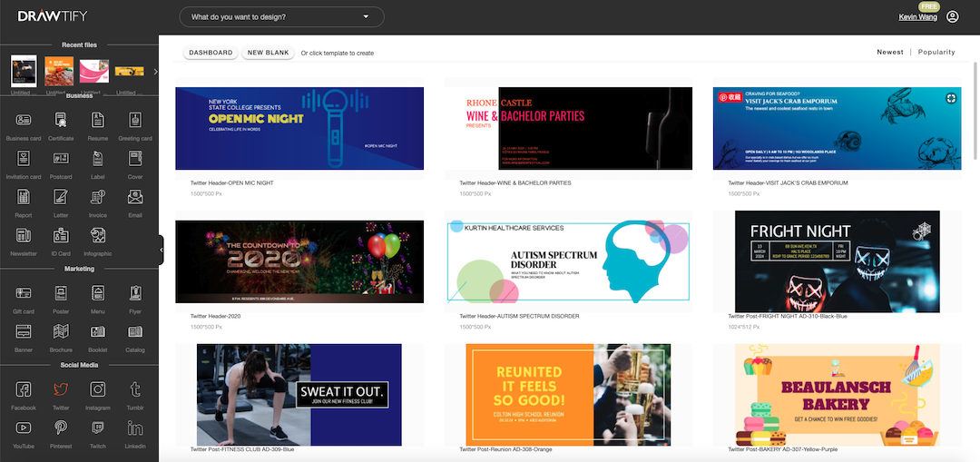The image size is (980, 462).
Task: Select the Tumblr icon
Action: tap(135, 389)
